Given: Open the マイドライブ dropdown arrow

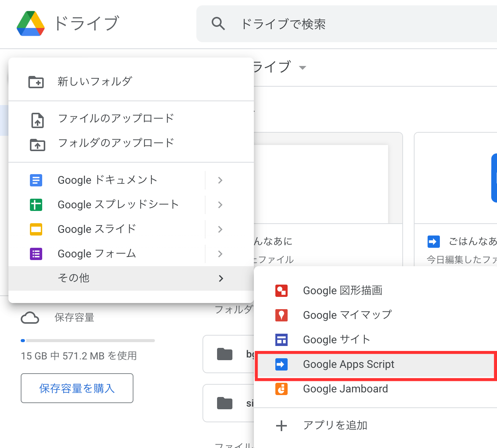Looking at the screenshot, I should (303, 68).
